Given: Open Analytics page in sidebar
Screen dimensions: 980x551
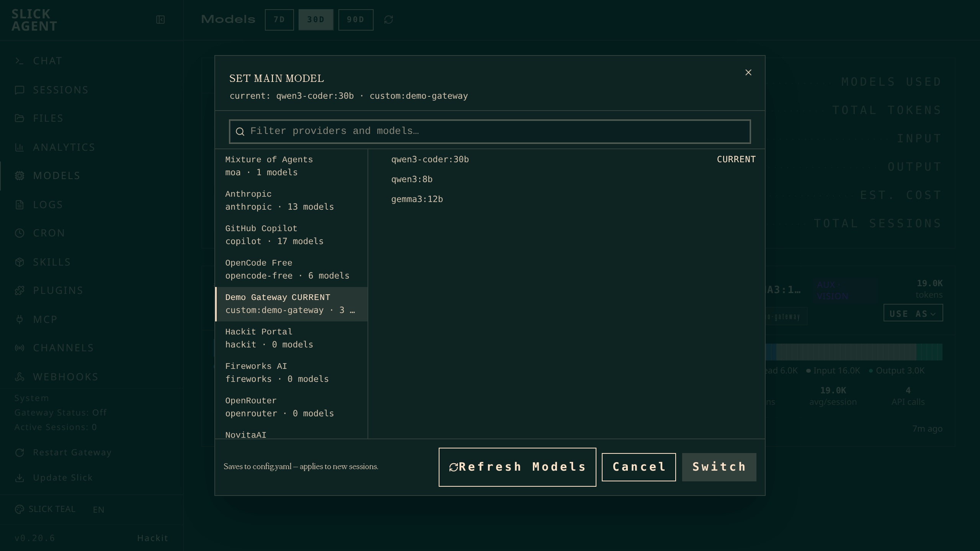Looking at the screenshot, I should tap(91, 147).
